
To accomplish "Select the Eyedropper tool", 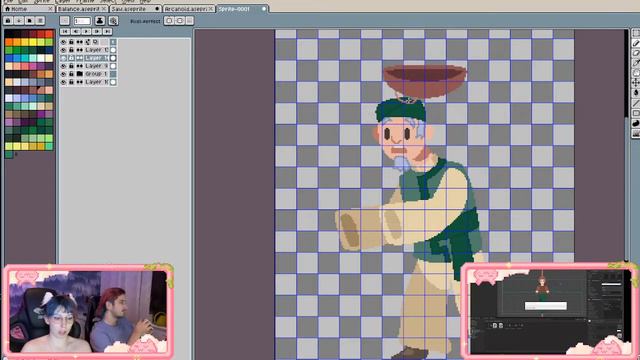I will (x=636, y=63).
